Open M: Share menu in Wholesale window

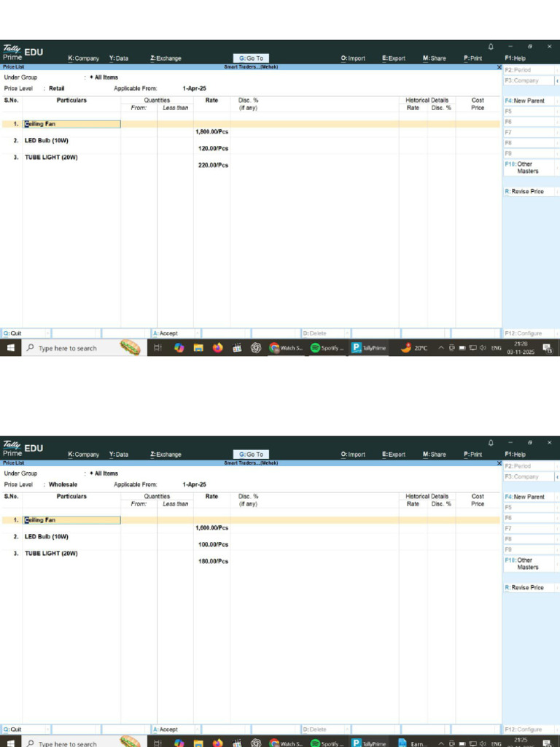(435, 454)
